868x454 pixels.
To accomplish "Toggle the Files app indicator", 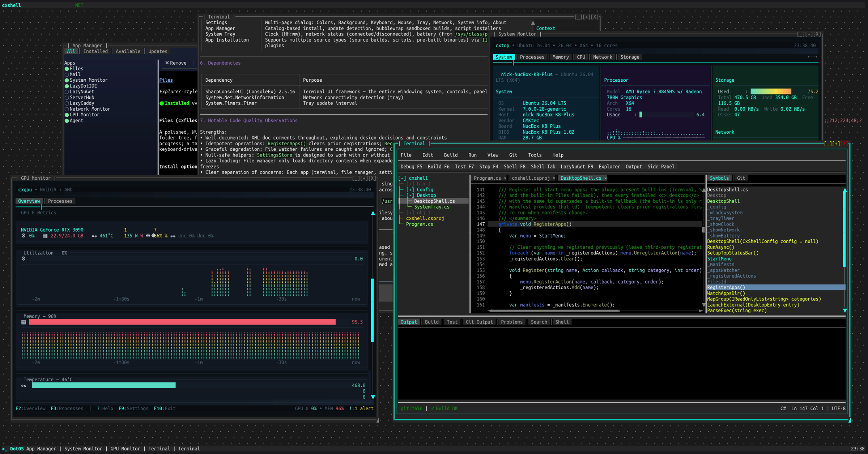I will click(67, 69).
